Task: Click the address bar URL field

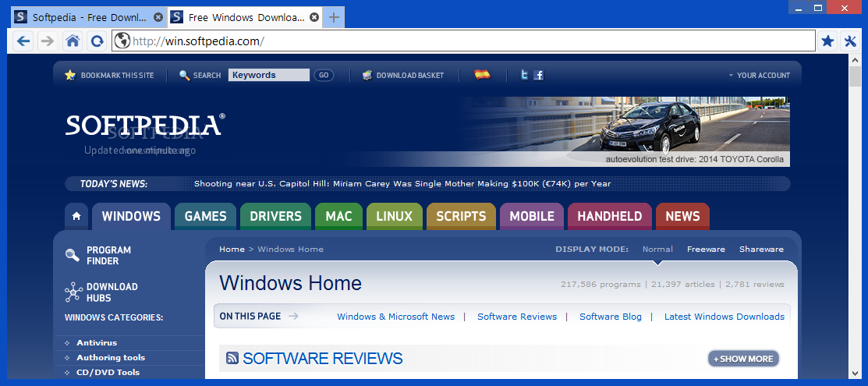Action: pyautogui.click(x=463, y=41)
